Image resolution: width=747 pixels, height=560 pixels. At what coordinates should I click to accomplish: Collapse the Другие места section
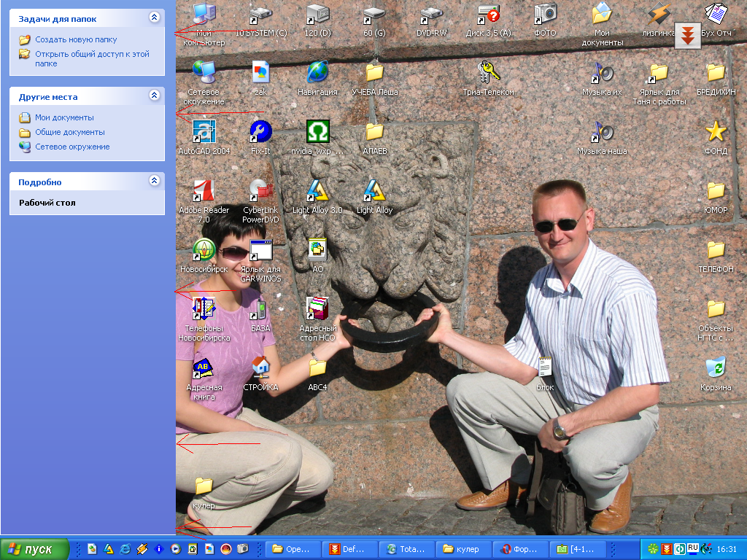coord(154,96)
